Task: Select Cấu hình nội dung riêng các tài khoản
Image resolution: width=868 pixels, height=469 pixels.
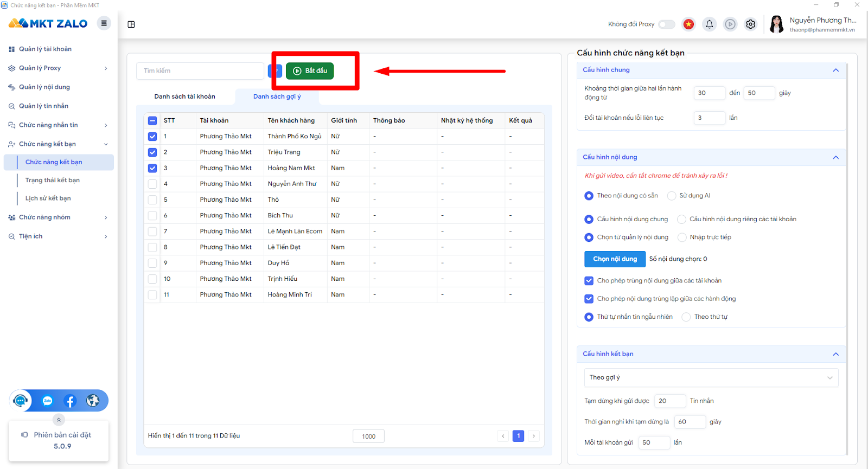Action: [x=682, y=220]
